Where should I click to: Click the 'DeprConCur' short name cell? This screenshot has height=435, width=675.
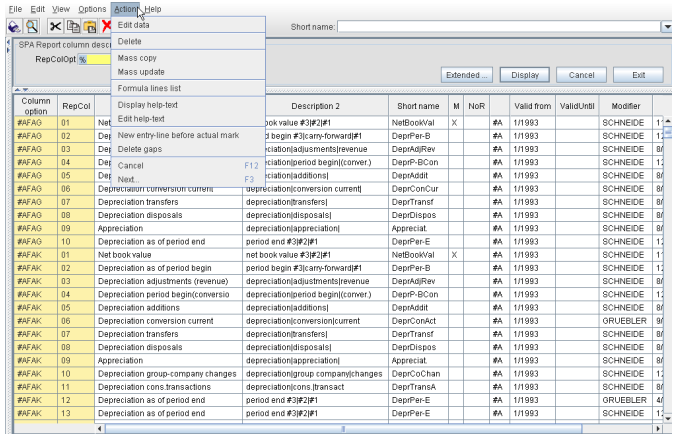coord(418,189)
